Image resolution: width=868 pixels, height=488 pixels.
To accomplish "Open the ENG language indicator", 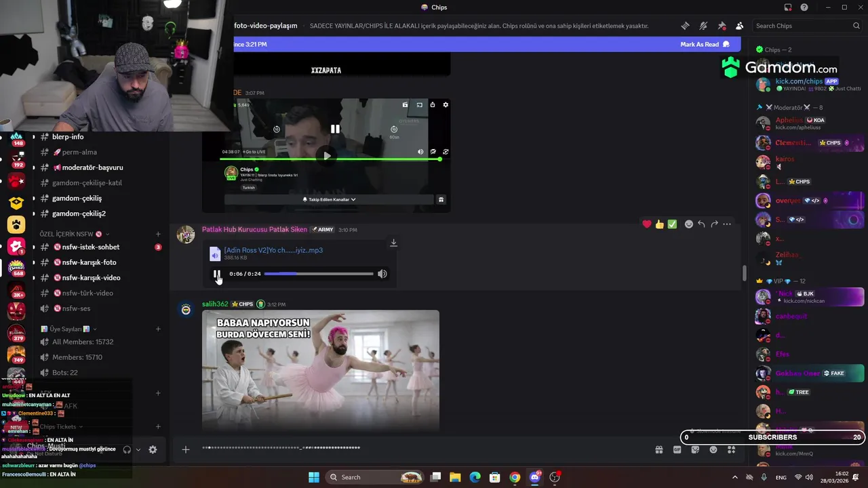I will [781, 477].
